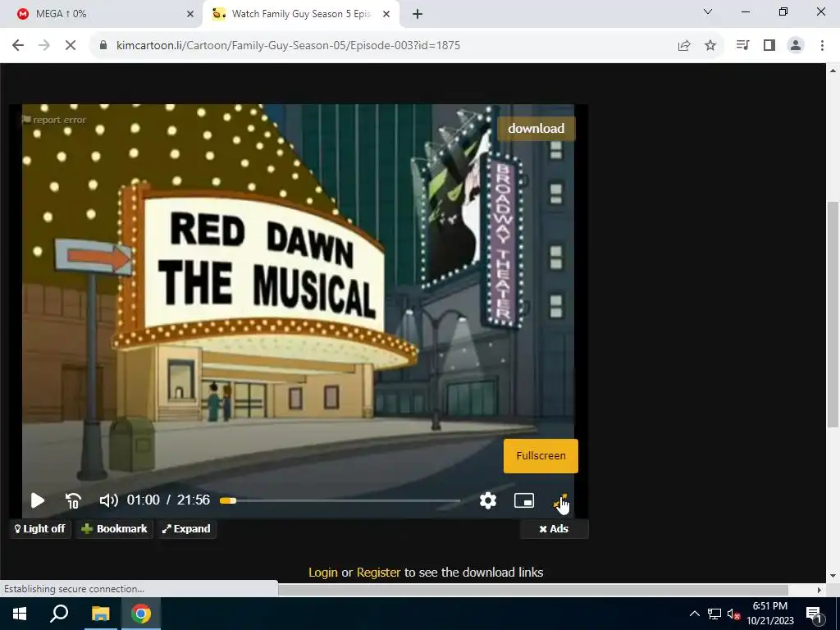Image resolution: width=840 pixels, height=630 pixels.
Task: Open the notification center
Action: click(813, 614)
